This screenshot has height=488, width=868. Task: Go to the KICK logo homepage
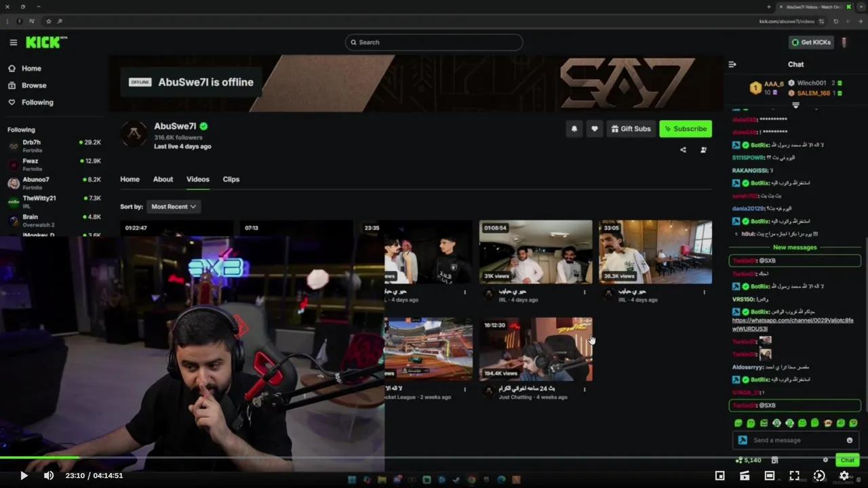[x=46, y=42]
